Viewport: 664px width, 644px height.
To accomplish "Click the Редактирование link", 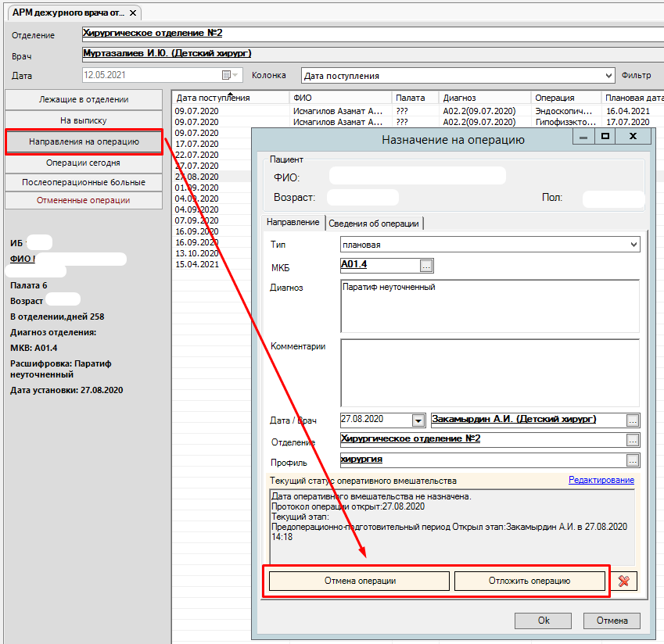I will point(601,480).
